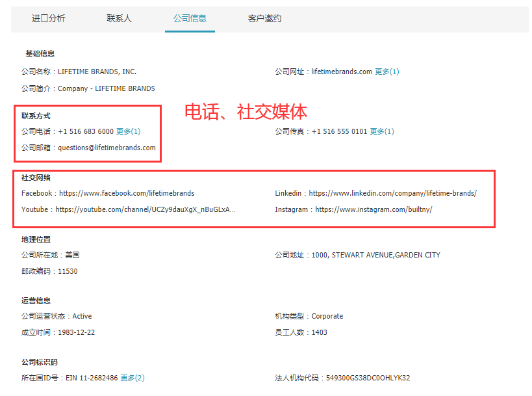Go to the 客户邀约 tab
Viewport: 532px width, 396px height.
264,18
